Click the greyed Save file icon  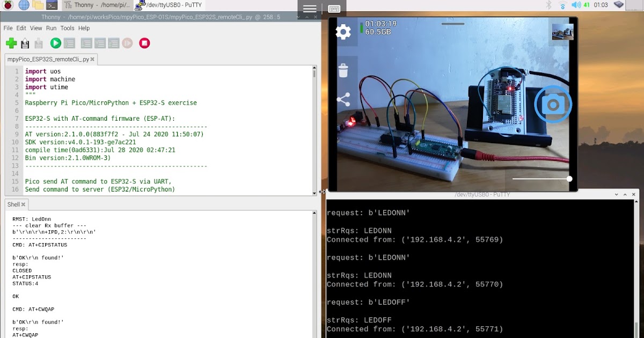39,43
